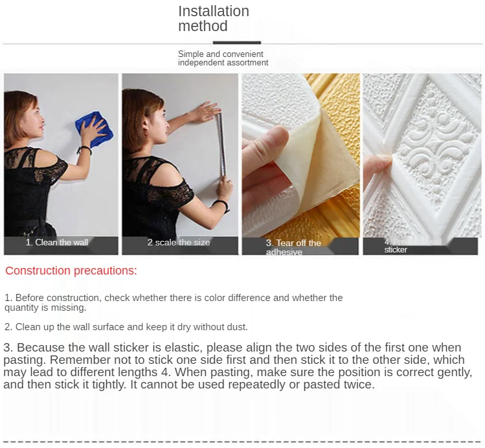Image resolution: width=485 pixels, height=448 pixels.
Task: Click the dashed divider line at bottom
Action: point(242,442)
